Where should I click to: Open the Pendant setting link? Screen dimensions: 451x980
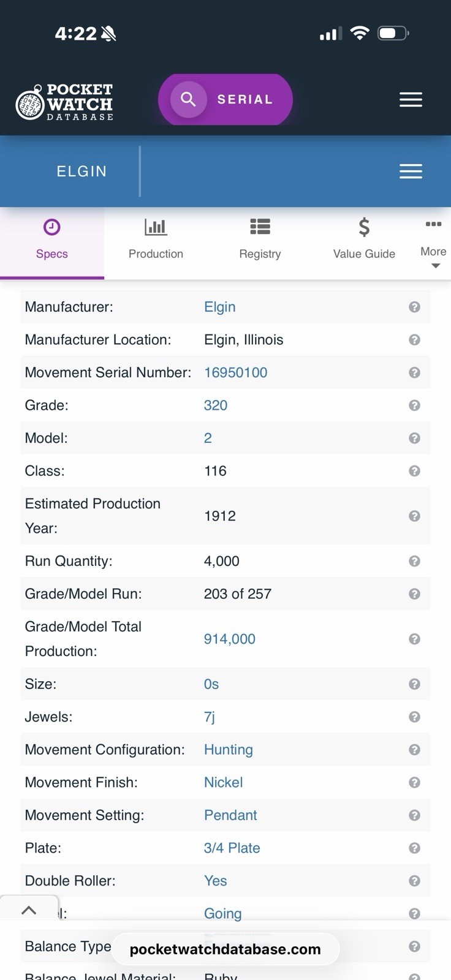pos(230,815)
